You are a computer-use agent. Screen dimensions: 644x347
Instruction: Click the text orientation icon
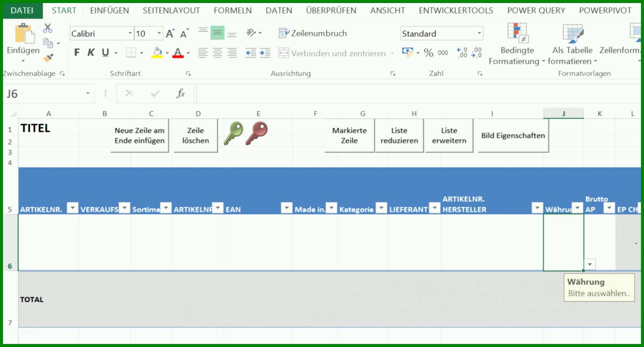pyautogui.click(x=251, y=33)
